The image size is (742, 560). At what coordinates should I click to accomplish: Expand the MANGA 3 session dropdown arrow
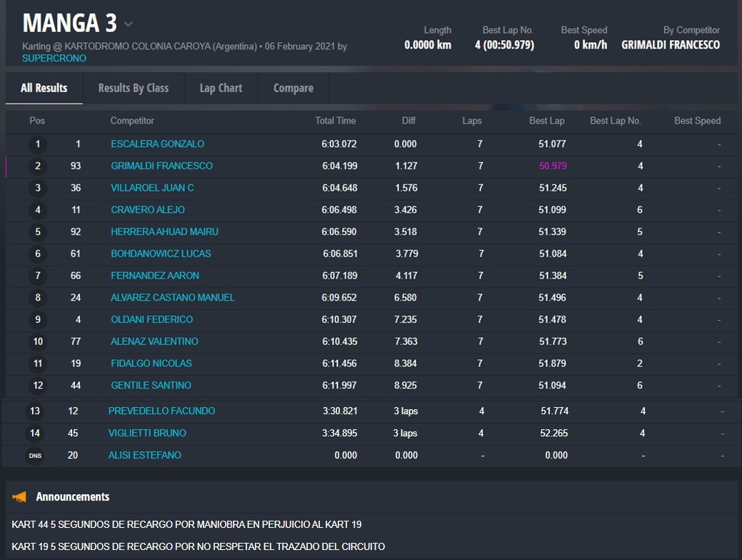129,24
